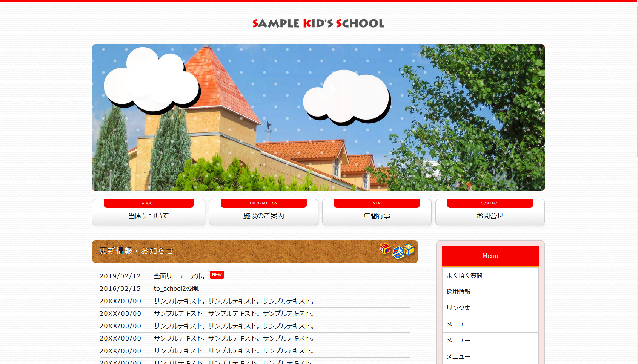Click the 更新情報・お知らせ heading
The image size is (638, 364).
pos(137,251)
